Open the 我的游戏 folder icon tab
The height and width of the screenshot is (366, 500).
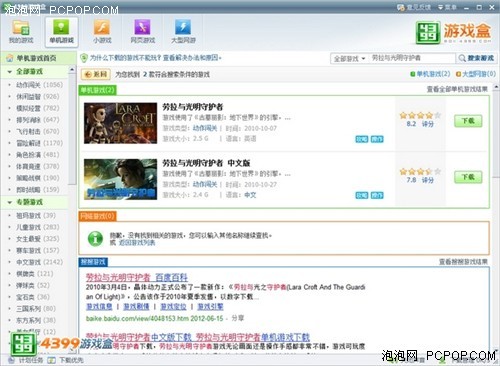(x=21, y=31)
